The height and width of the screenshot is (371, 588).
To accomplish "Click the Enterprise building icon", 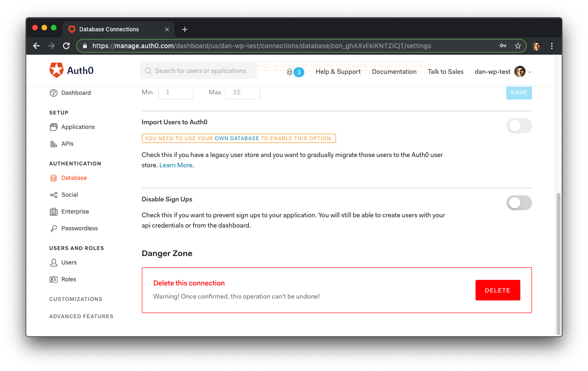I will pyautogui.click(x=53, y=212).
